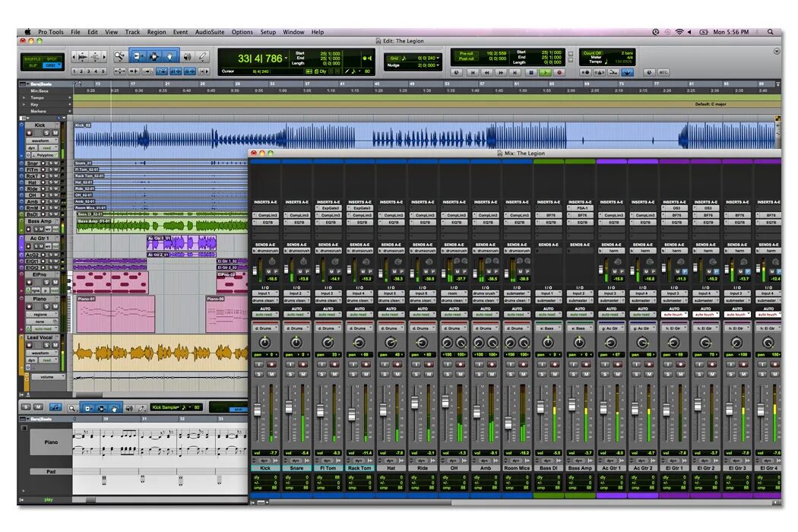Record-enable the Kick track in Edit window
Viewport: 798px width, 532px height.
tap(30, 132)
